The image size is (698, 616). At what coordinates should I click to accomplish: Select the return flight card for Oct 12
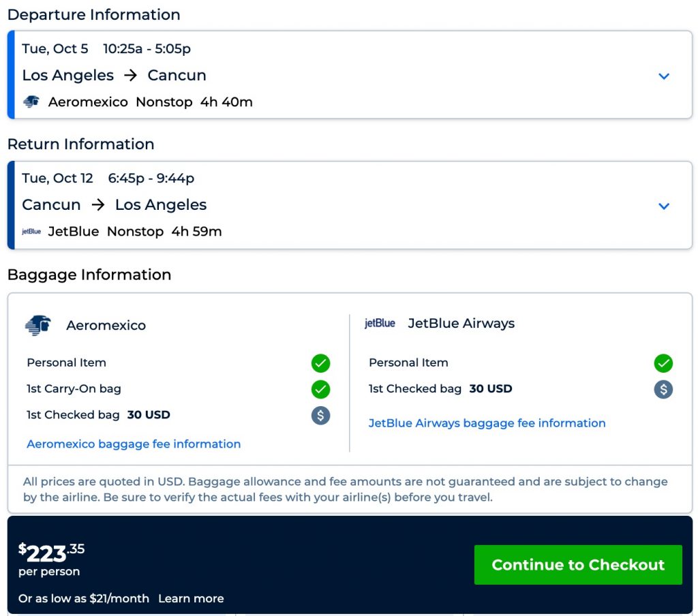tap(341, 204)
